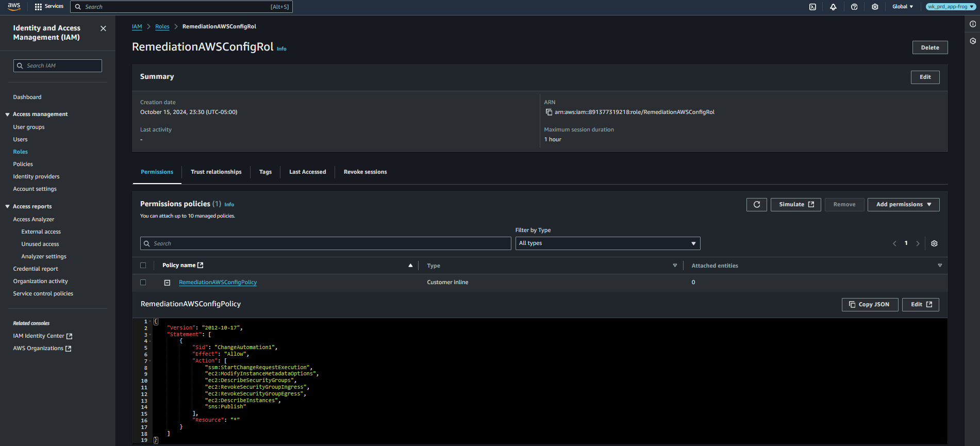Image resolution: width=980 pixels, height=446 pixels.
Task: Fold the JSON code at line 1
Action: (151, 322)
